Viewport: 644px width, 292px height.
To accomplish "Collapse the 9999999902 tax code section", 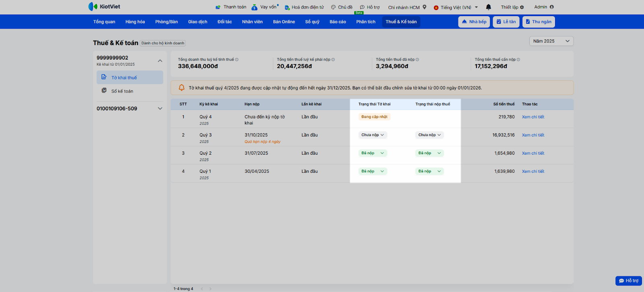I will [160, 61].
